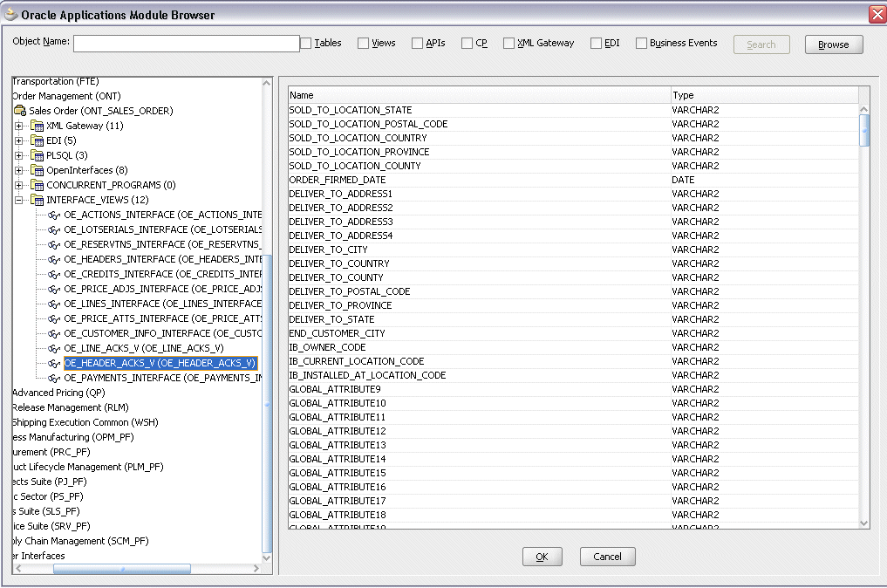Enable the Views checkbox
This screenshot has height=588, width=887.
click(x=363, y=43)
